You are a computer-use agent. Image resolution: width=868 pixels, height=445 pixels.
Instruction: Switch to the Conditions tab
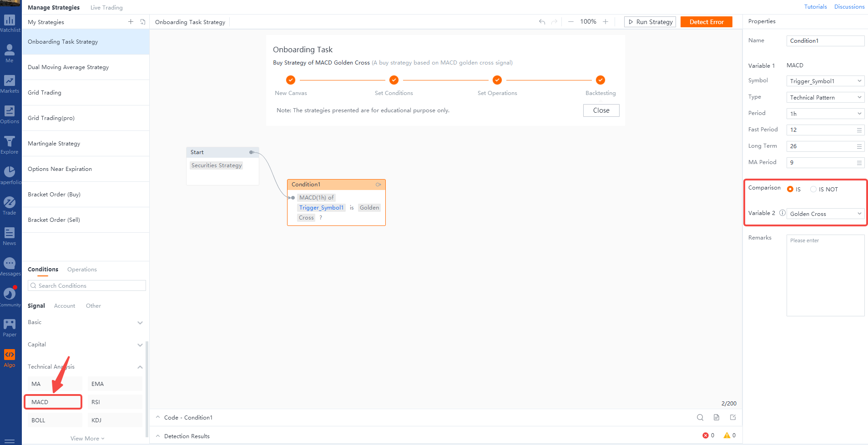click(x=43, y=269)
